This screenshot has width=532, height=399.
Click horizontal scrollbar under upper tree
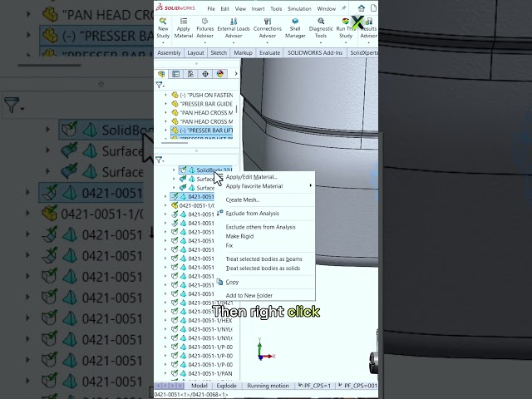175,143
